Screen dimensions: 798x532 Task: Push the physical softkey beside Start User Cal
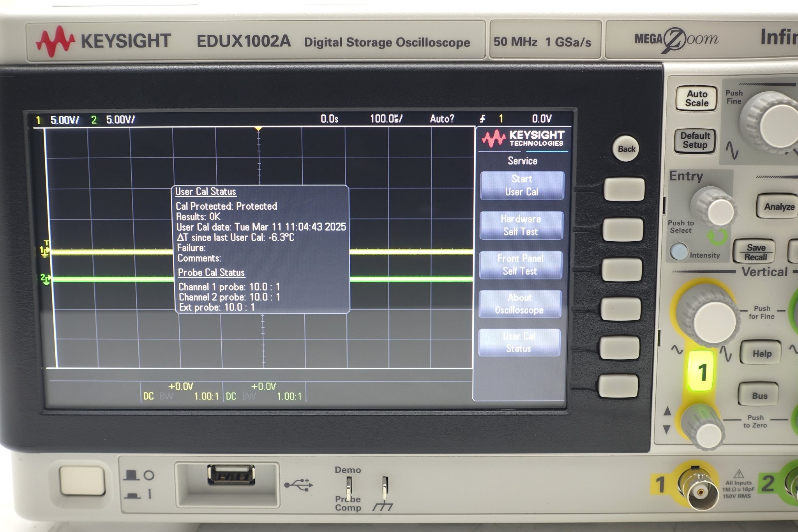(624, 189)
